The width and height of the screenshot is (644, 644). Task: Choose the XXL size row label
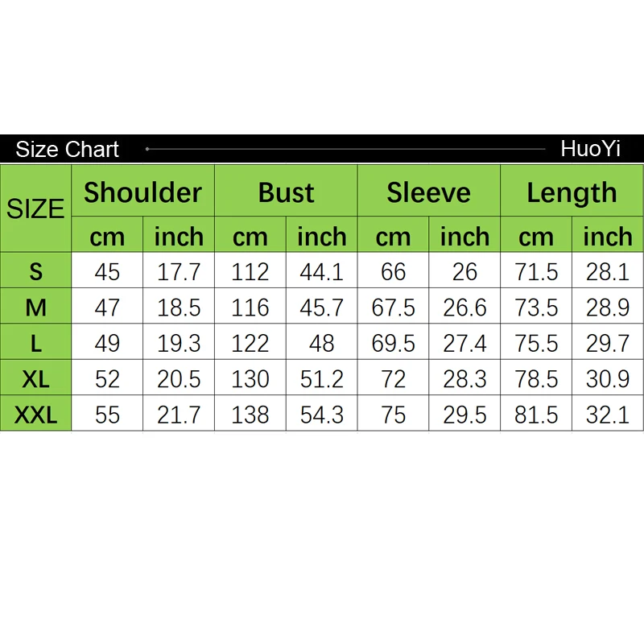(x=35, y=415)
